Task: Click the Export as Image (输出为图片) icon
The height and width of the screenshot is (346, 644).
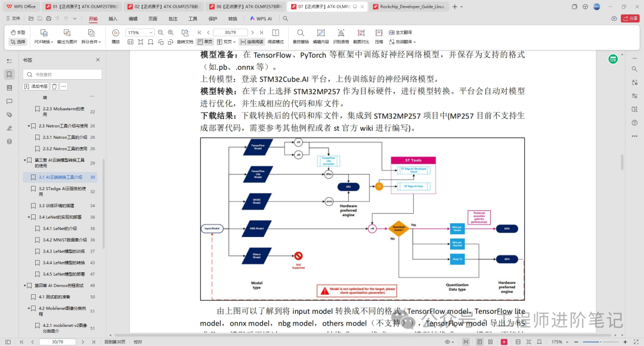Action: point(67,33)
